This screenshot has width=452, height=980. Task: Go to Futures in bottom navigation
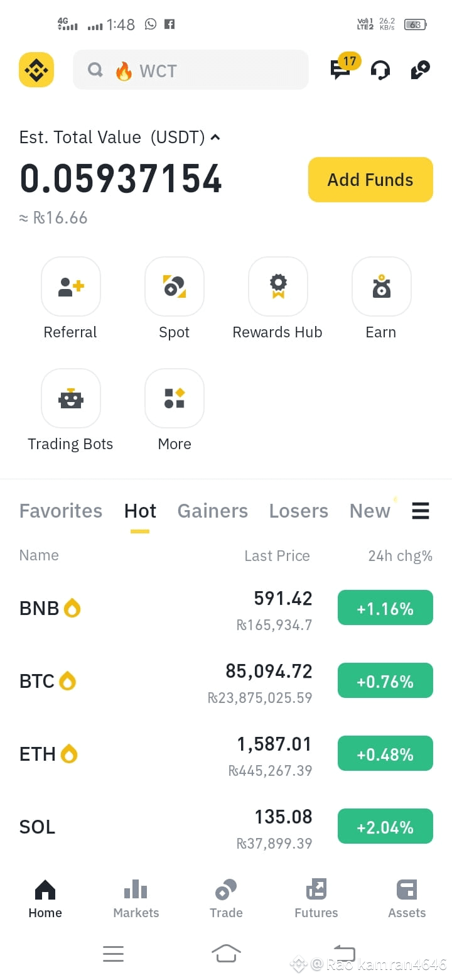pyautogui.click(x=316, y=899)
